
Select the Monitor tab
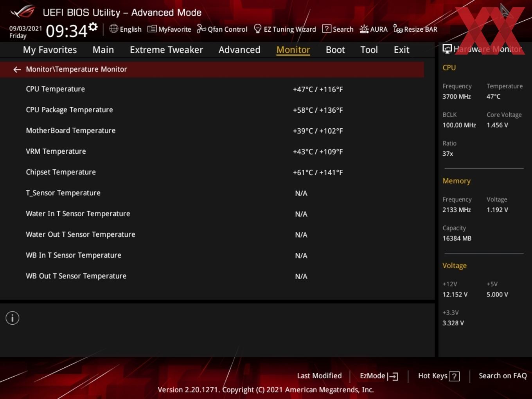click(x=293, y=50)
